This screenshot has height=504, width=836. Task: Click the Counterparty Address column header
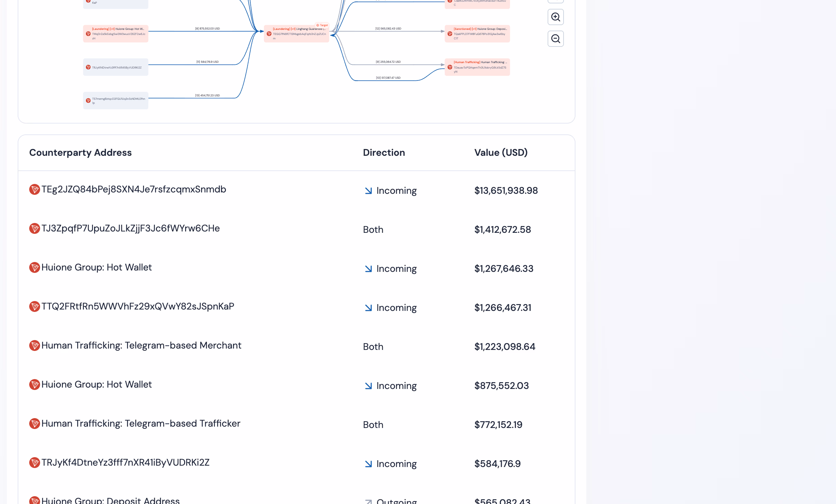tap(81, 153)
